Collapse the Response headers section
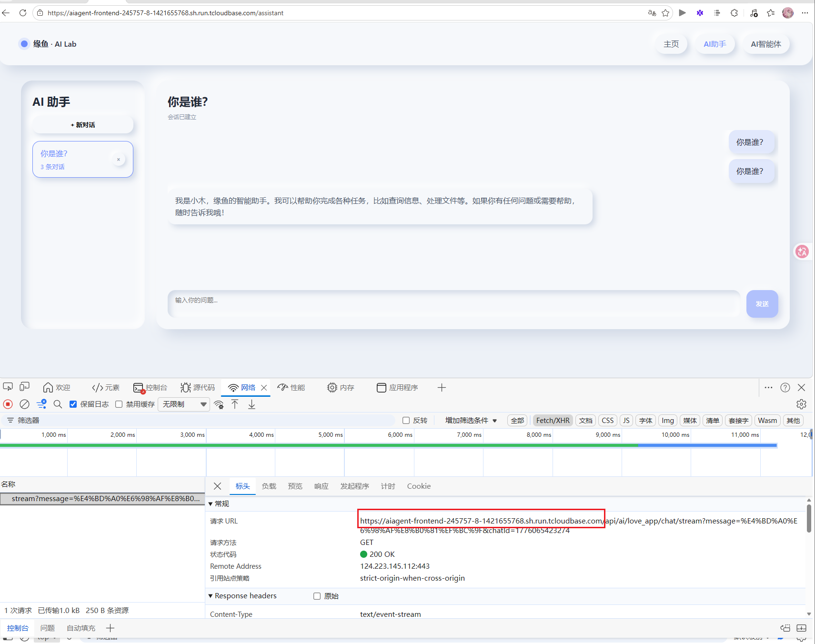 tap(211, 596)
